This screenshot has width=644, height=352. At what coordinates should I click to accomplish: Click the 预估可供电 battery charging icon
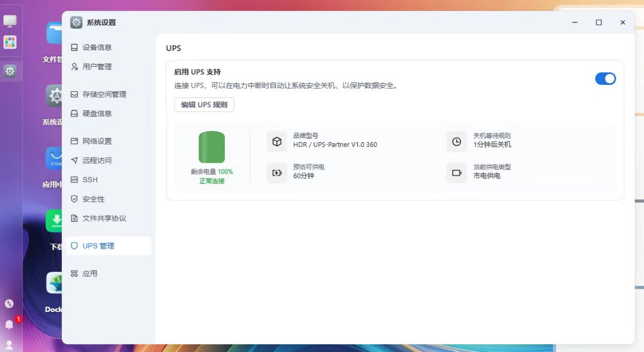(277, 173)
